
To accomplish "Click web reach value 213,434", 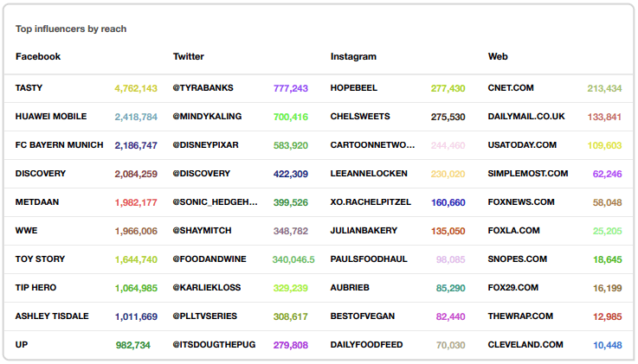I will (x=604, y=88).
